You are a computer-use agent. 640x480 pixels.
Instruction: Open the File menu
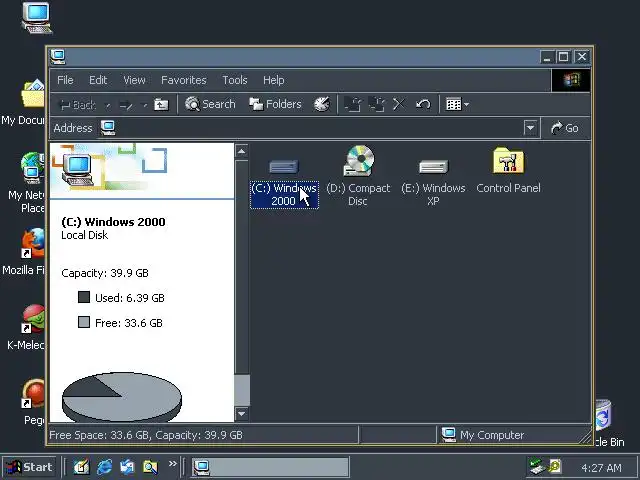(65, 80)
